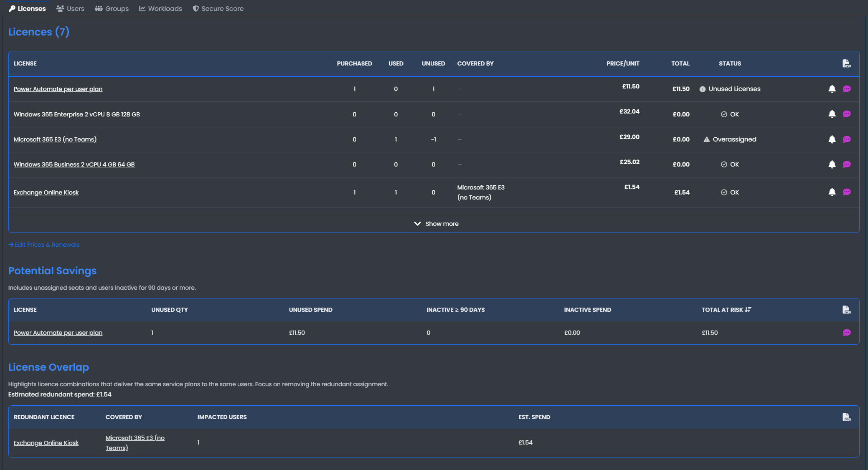Click the bell icon for Power Automate per user plan

[x=832, y=89]
